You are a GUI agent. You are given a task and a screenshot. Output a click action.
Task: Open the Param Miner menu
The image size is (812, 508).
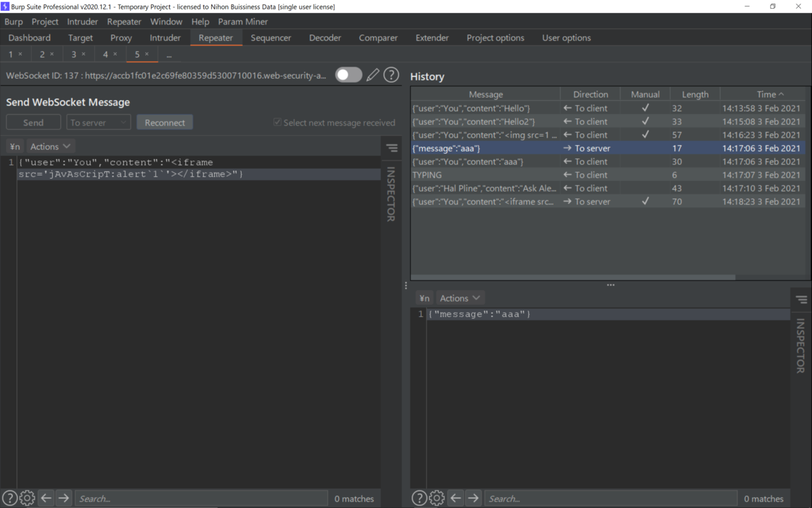coord(243,22)
